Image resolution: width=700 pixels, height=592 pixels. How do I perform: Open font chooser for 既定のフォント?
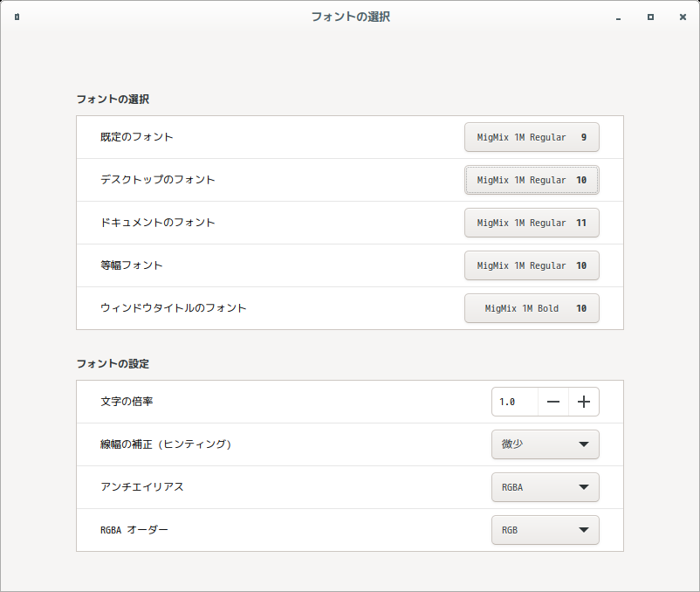(532, 137)
